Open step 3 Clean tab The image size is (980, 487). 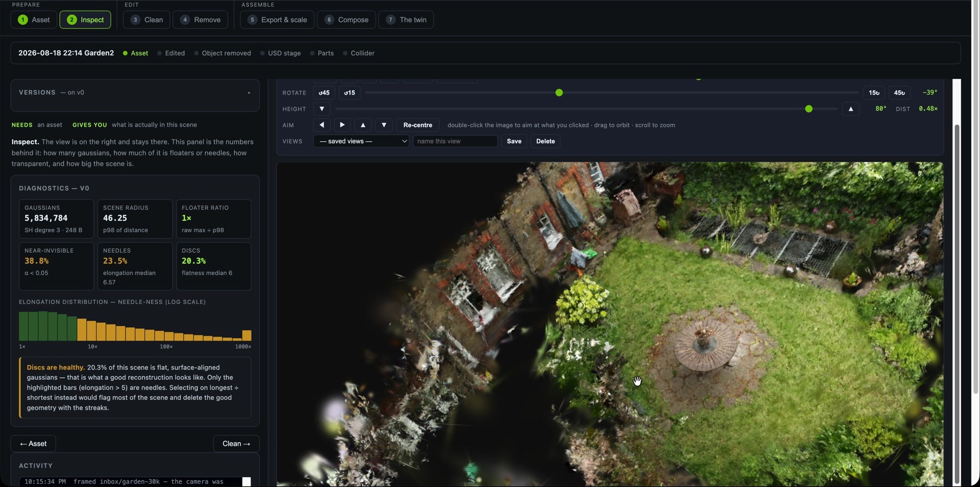(147, 20)
